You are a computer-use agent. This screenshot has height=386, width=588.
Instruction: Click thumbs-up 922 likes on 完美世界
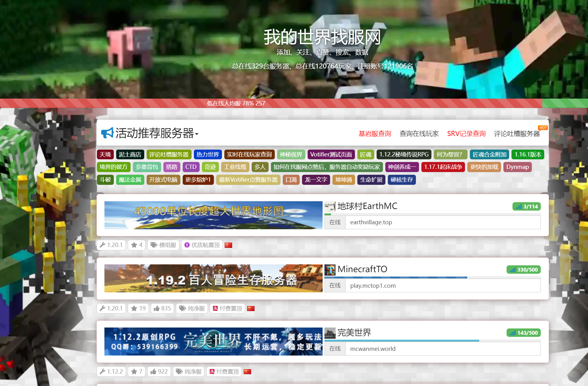click(159, 371)
